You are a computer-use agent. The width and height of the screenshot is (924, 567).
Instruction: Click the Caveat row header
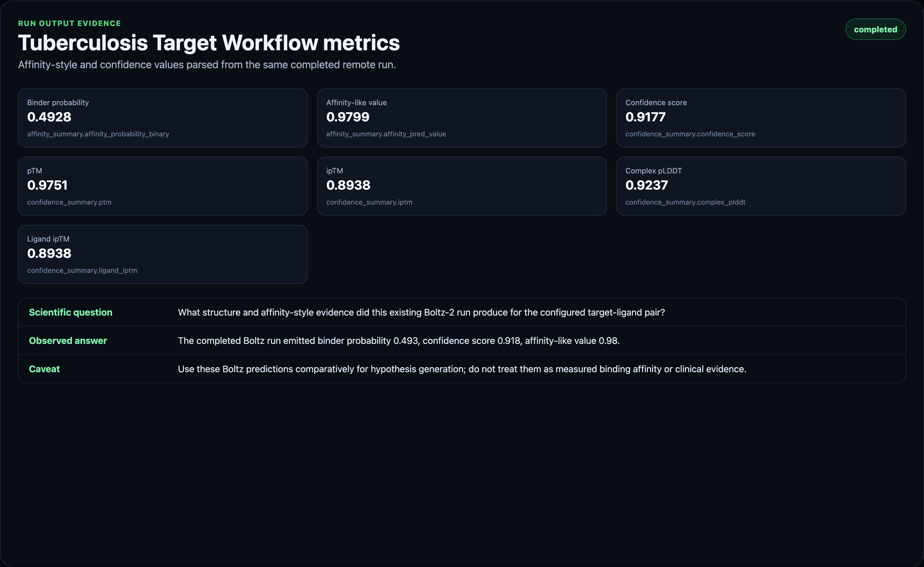[x=44, y=369]
